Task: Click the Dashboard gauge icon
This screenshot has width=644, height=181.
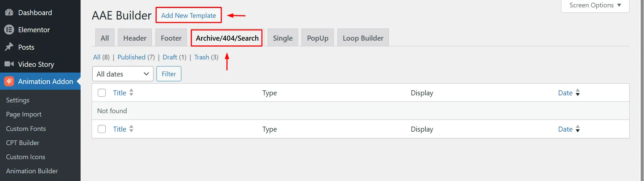Action: click(9, 13)
